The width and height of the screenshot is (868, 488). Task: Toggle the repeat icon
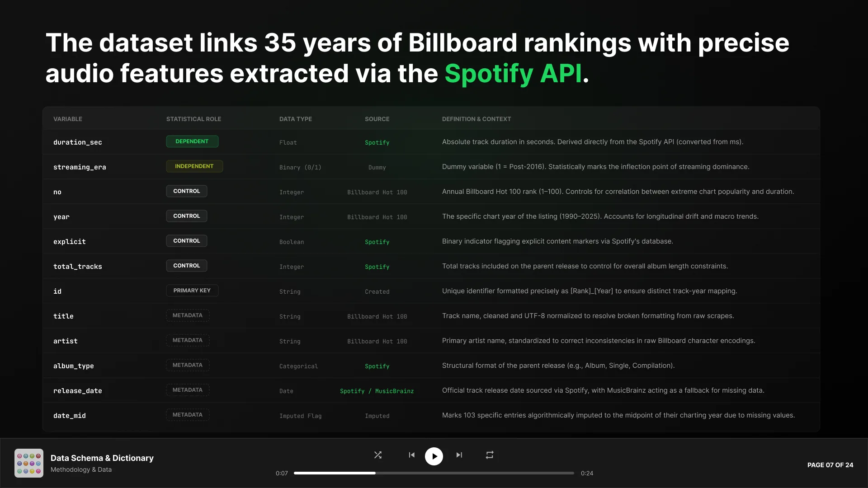490,455
